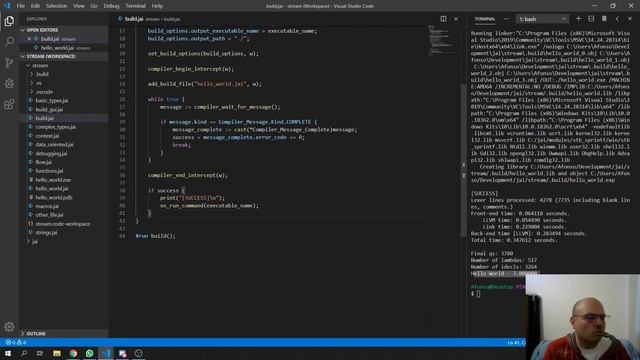Click the [SUCCESS] line in terminal output

[x=484, y=193]
